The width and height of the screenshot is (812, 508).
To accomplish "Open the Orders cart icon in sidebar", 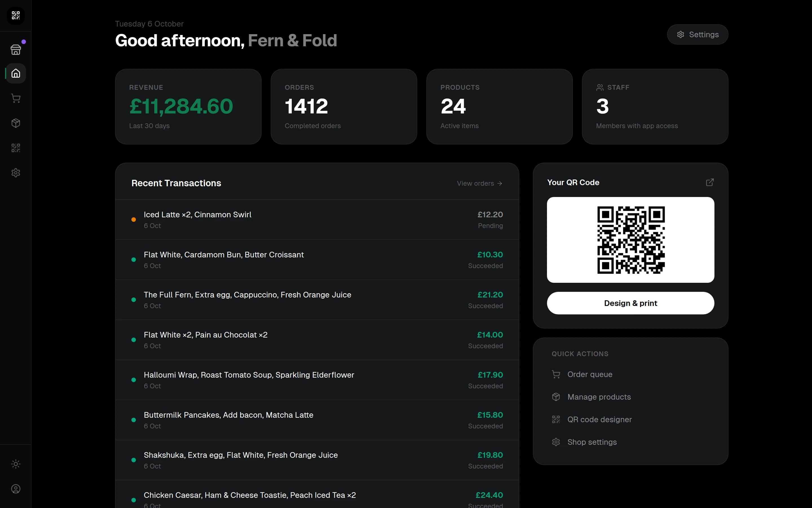I will (x=16, y=98).
